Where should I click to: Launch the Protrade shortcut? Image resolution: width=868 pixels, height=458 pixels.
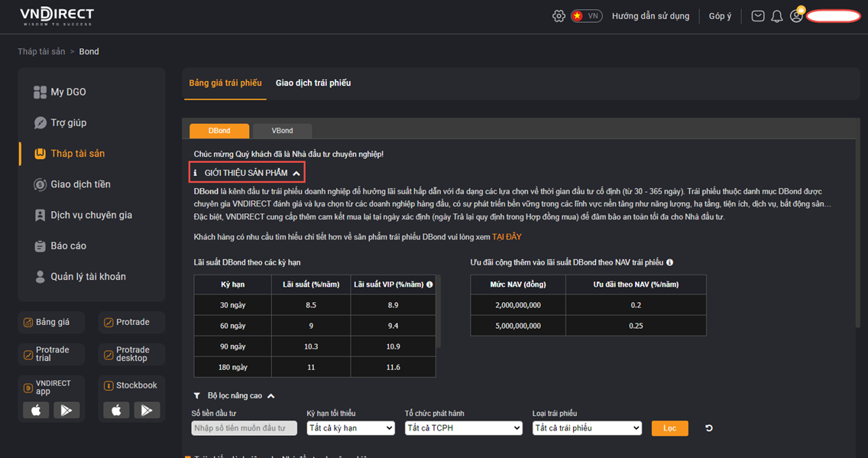point(131,323)
